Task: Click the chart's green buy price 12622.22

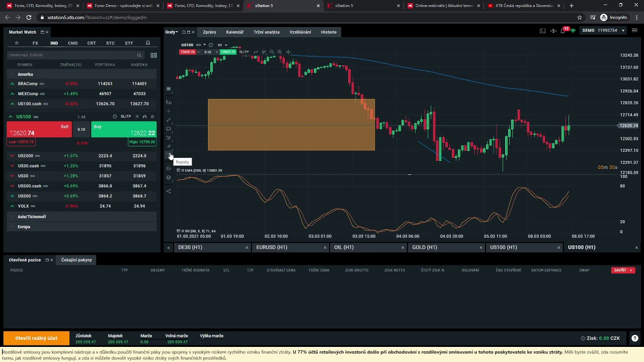Action: pos(228,52)
